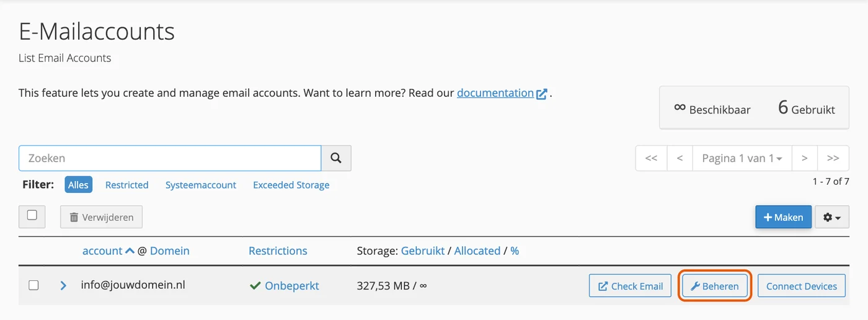Image resolution: width=868 pixels, height=320 pixels.
Task: Check the info@jouwdomein.nl row checkbox
Action: (x=33, y=285)
